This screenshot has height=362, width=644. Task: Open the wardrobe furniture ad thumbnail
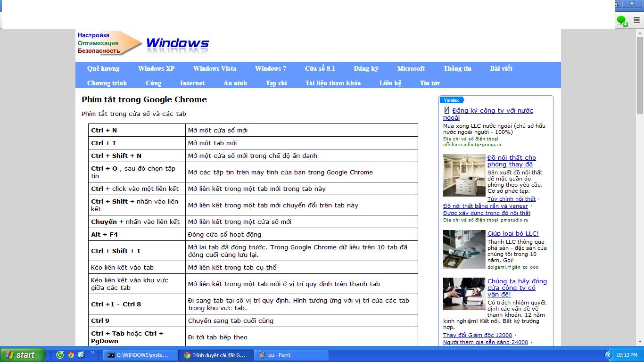pyautogui.click(x=464, y=175)
